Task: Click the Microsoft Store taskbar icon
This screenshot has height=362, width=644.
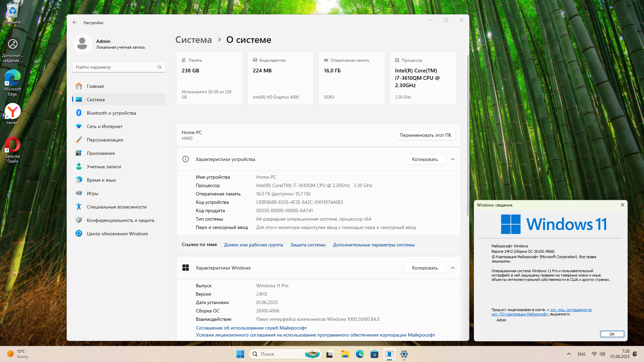Action: coord(374,354)
